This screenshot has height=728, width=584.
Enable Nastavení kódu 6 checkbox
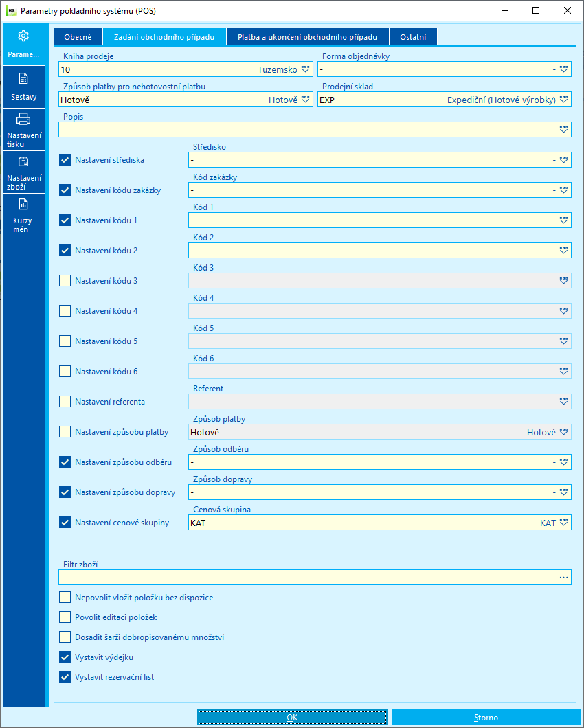tap(65, 372)
